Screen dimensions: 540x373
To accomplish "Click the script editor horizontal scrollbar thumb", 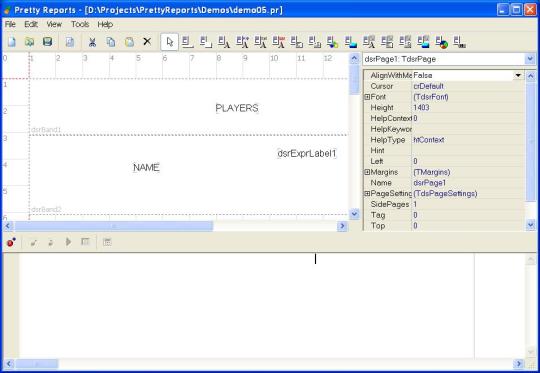I will [x=37, y=364].
